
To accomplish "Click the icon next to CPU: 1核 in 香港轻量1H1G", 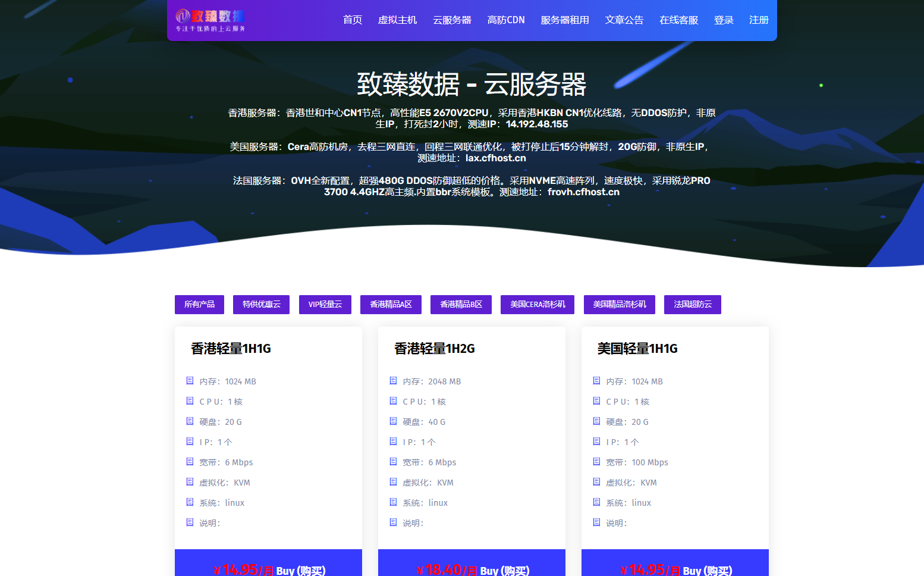I will click(190, 401).
